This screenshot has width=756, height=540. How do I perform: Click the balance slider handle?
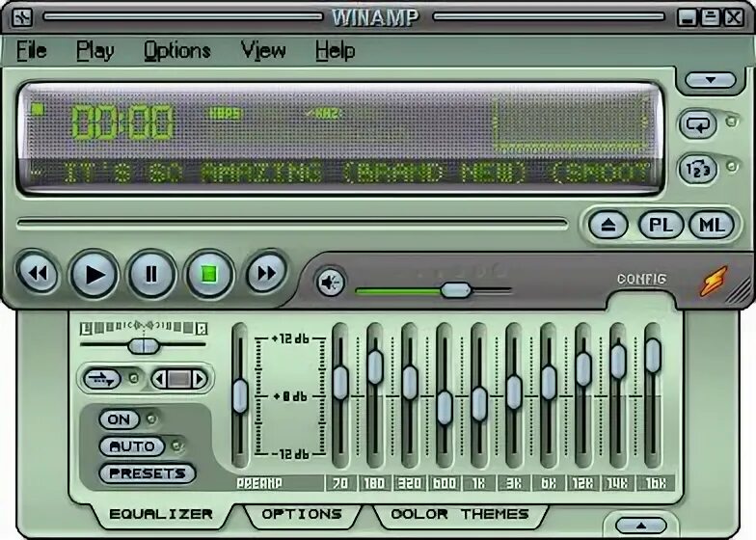point(143,345)
